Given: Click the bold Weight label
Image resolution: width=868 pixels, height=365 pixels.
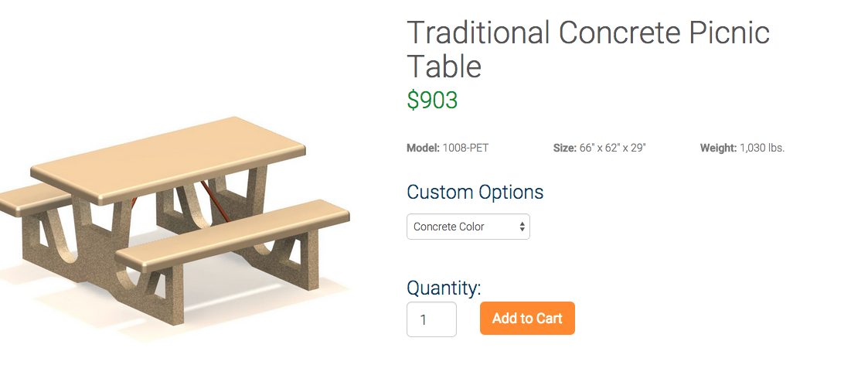Looking at the screenshot, I should click(719, 148).
